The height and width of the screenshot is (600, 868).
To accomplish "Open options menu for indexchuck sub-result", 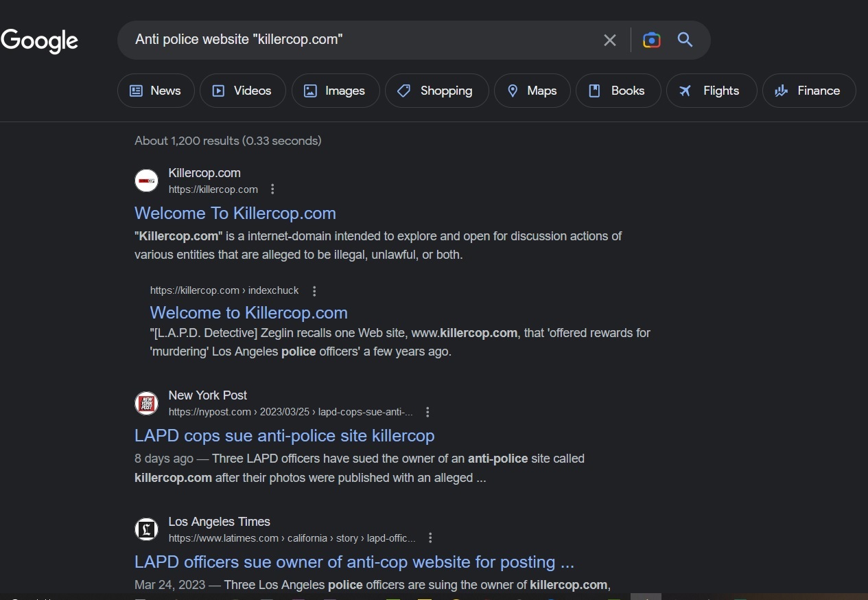I will click(x=314, y=290).
